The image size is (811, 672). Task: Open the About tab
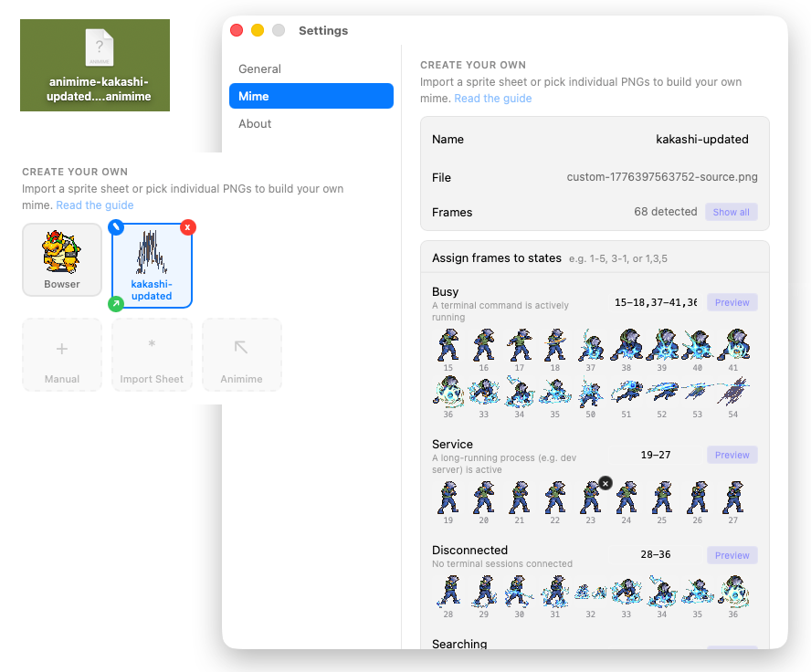[x=255, y=123]
